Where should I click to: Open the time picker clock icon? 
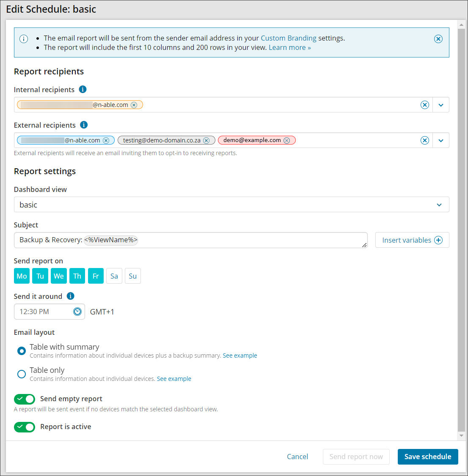click(x=77, y=312)
